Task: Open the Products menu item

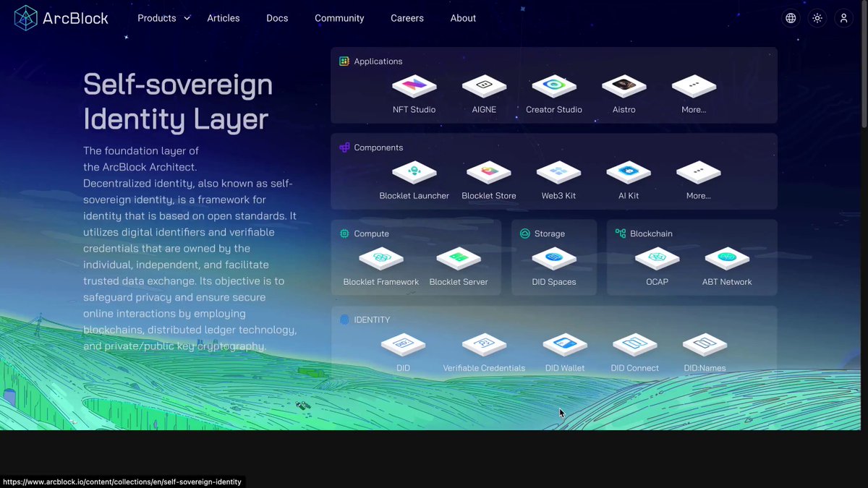Action: tap(157, 18)
